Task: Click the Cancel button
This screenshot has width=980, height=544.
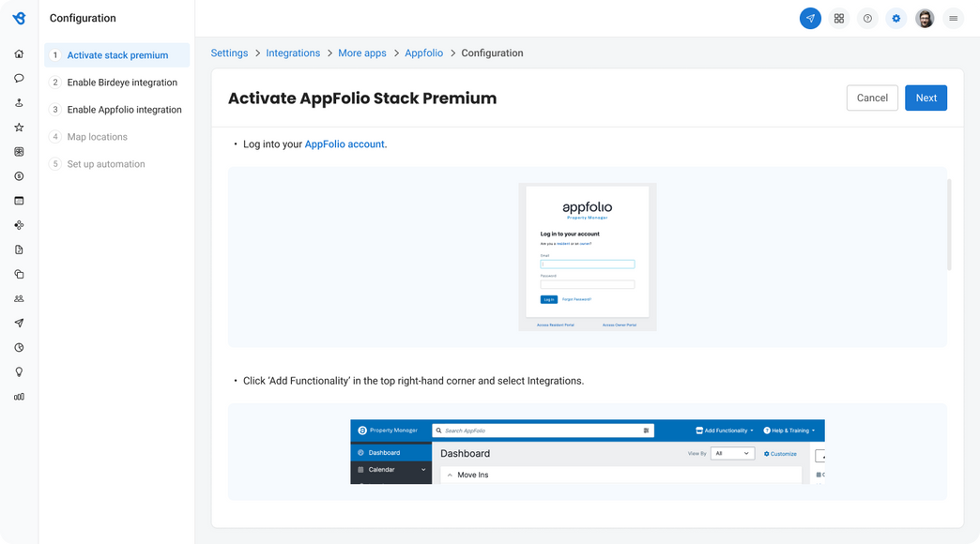Action: (x=872, y=98)
